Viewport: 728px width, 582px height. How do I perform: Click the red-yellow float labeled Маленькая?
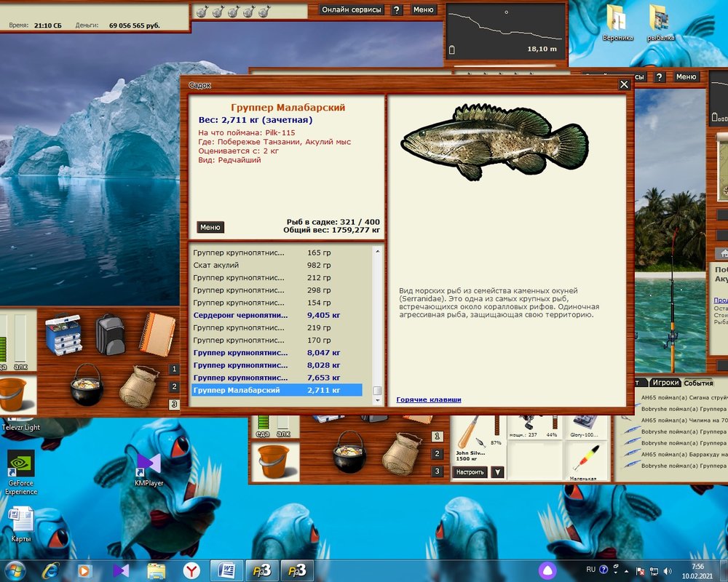click(x=586, y=458)
